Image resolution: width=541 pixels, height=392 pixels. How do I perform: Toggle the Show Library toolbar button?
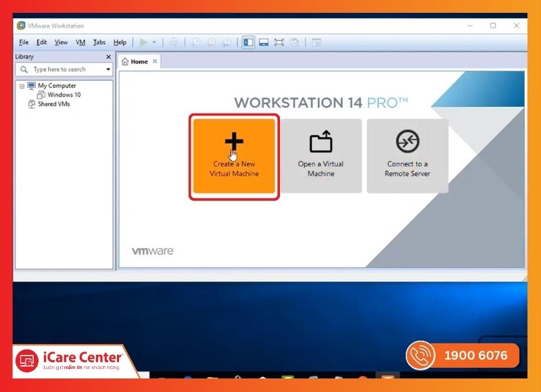(x=248, y=43)
